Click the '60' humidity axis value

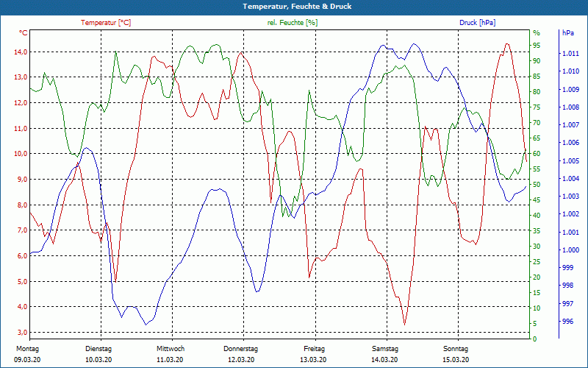[537, 154]
